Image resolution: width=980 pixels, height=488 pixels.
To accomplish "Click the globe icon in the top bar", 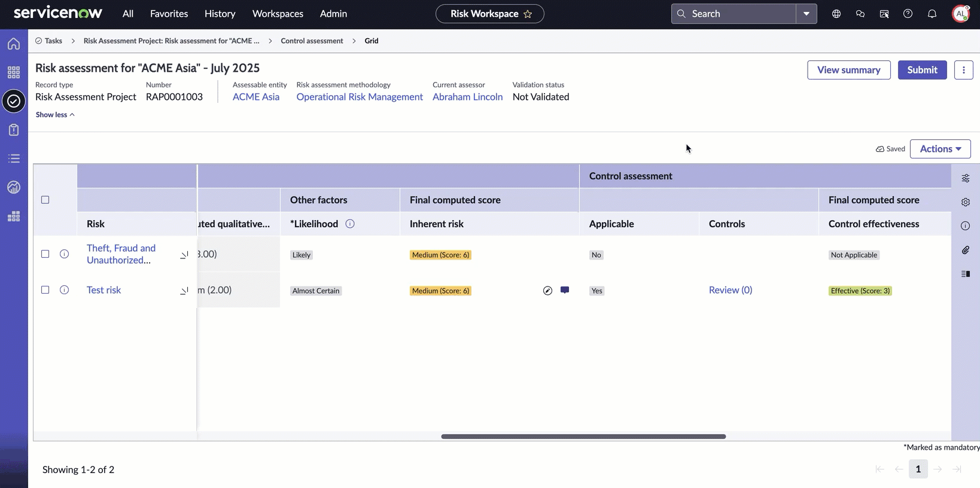I will [836, 14].
